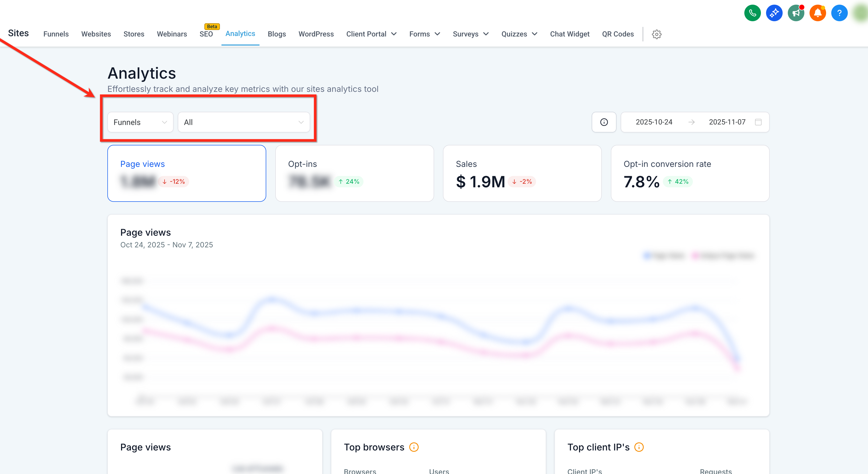Open the SEO Beta tab

click(206, 34)
